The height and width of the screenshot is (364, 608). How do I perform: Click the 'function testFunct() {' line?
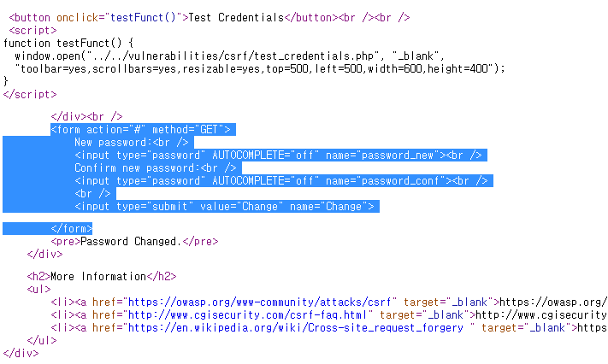pos(68,43)
